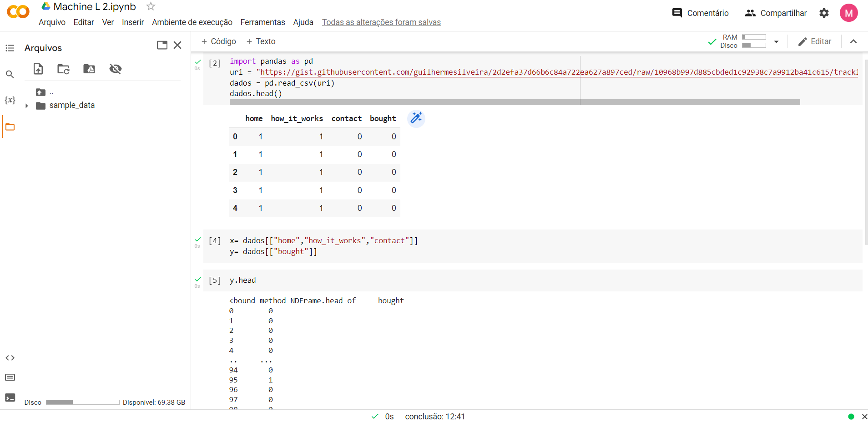Viewport: 868px width, 423px height.
Task: Close the bottom status bar
Action: (864, 417)
